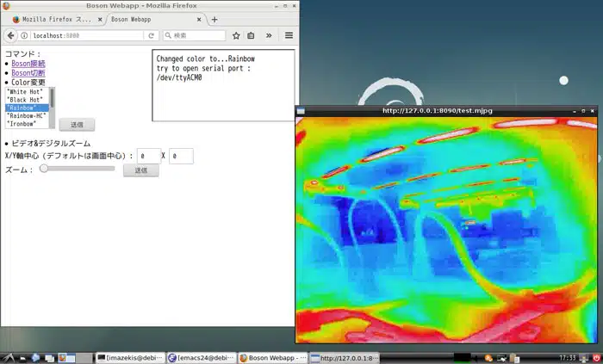The width and height of the screenshot is (603, 364).
Task: Click the Boson接続 link
Action: point(28,63)
